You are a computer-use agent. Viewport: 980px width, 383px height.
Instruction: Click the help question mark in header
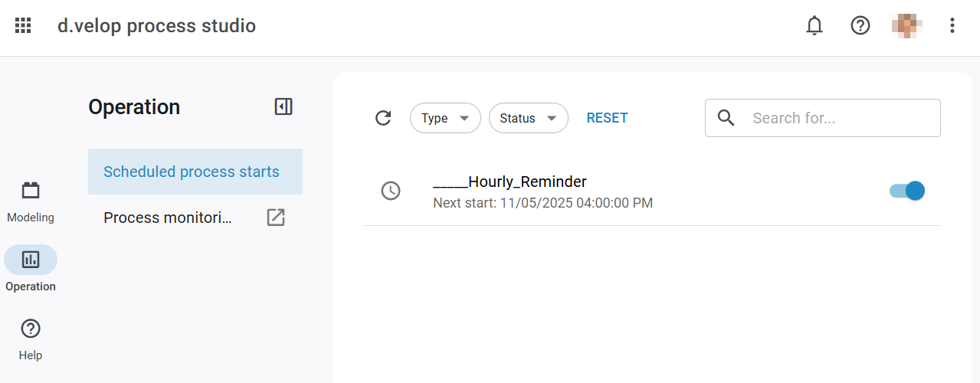pos(860,25)
